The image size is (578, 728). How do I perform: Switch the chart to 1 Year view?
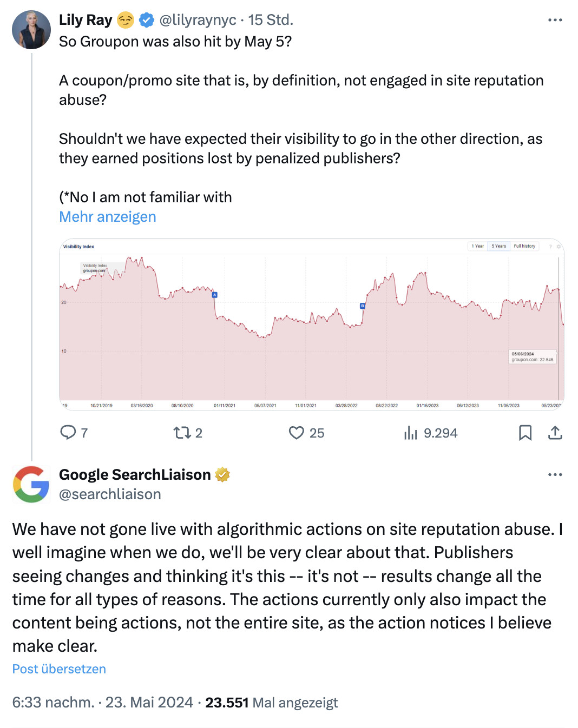coord(478,246)
